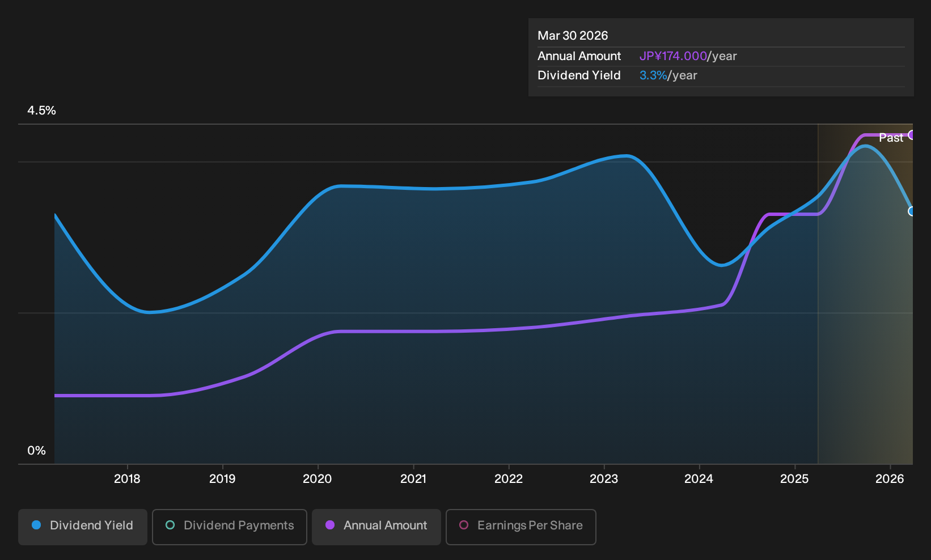931x560 pixels.
Task: Click the 2022 axis label
Action: pyautogui.click(x=509, y=479)
